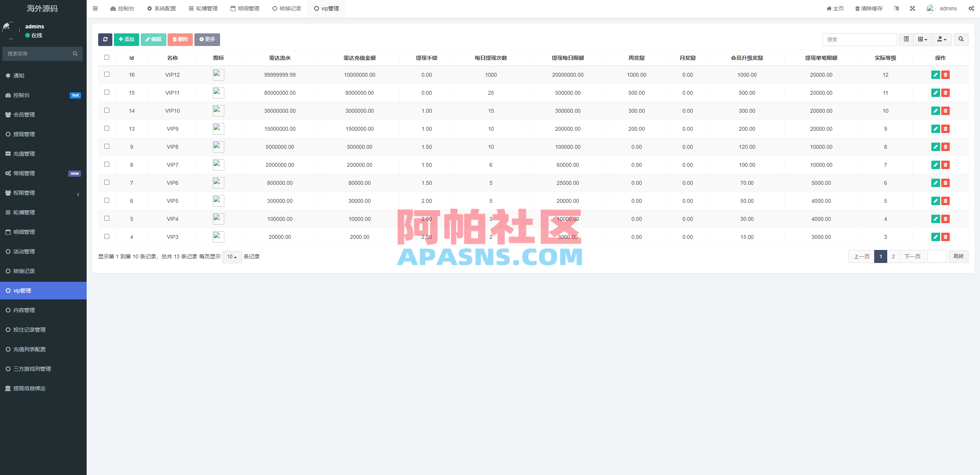The height and width of the screenshot is (475, 980).
Task: Click the sidebar collapse hamburger icon
Action: 95,8
